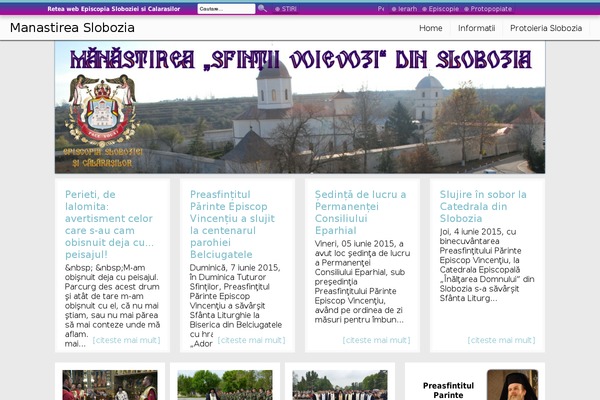Click 'citeste mai mult' under Ședință de lucru
The width and height of the screenshot is (600, 400).
click(x=376, y=340)
